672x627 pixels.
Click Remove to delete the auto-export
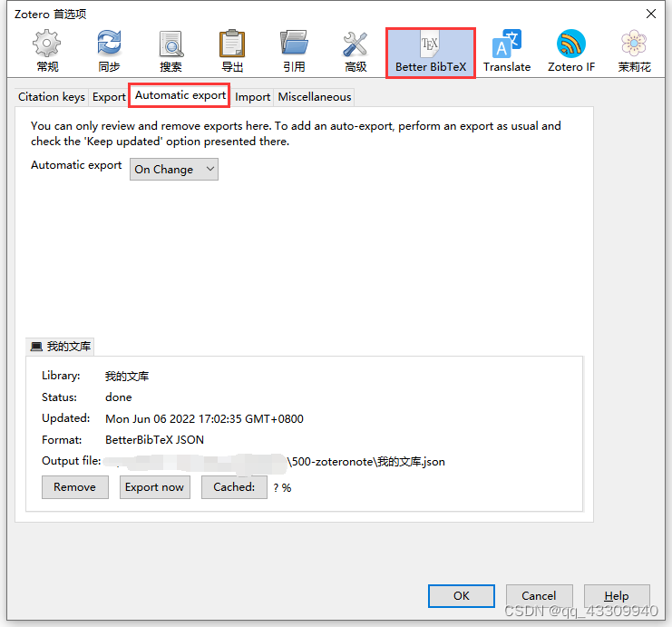click(75, 487)
